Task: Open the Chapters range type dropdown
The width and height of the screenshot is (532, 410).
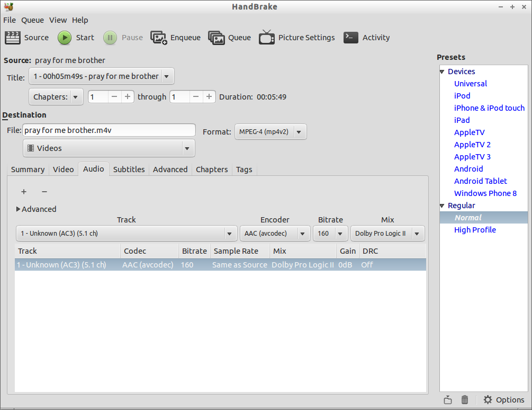Action: tap(56, 97)
